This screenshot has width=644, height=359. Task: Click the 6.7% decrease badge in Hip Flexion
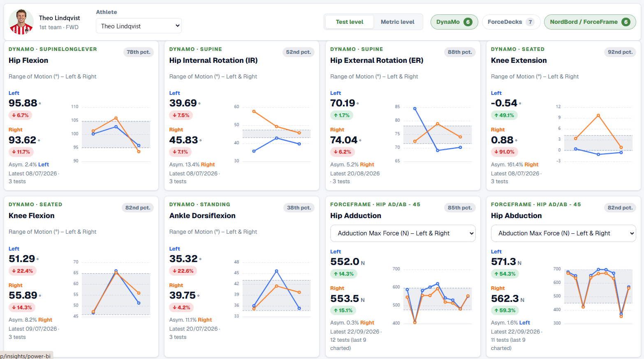click(20, 115)
